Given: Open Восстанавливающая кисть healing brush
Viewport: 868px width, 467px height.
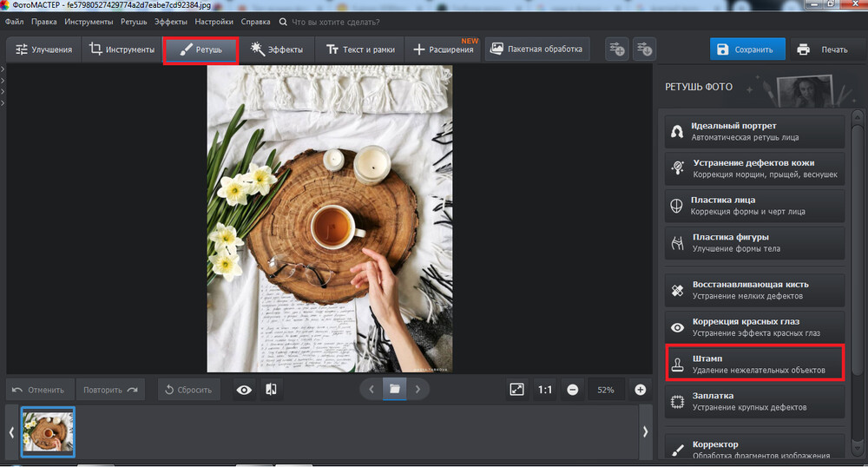Looking at the screenshot, I should click(754, 290).
